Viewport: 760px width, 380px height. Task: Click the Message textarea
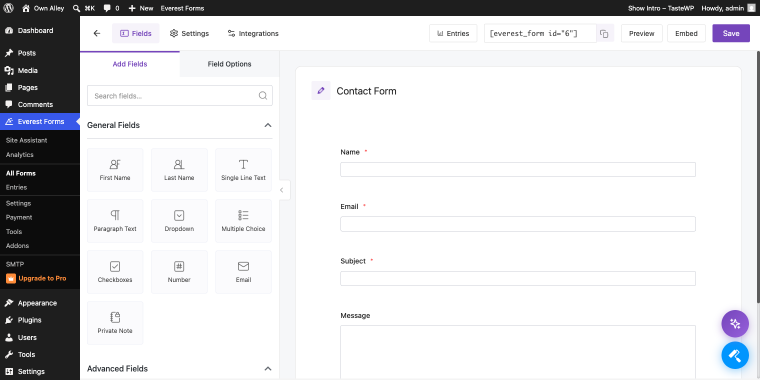[518, 352]
